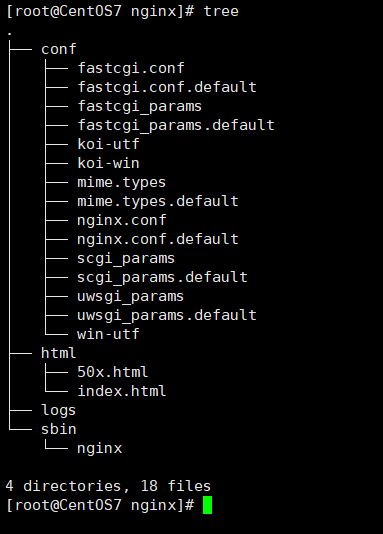Click the conf directory name

[59, 49]
